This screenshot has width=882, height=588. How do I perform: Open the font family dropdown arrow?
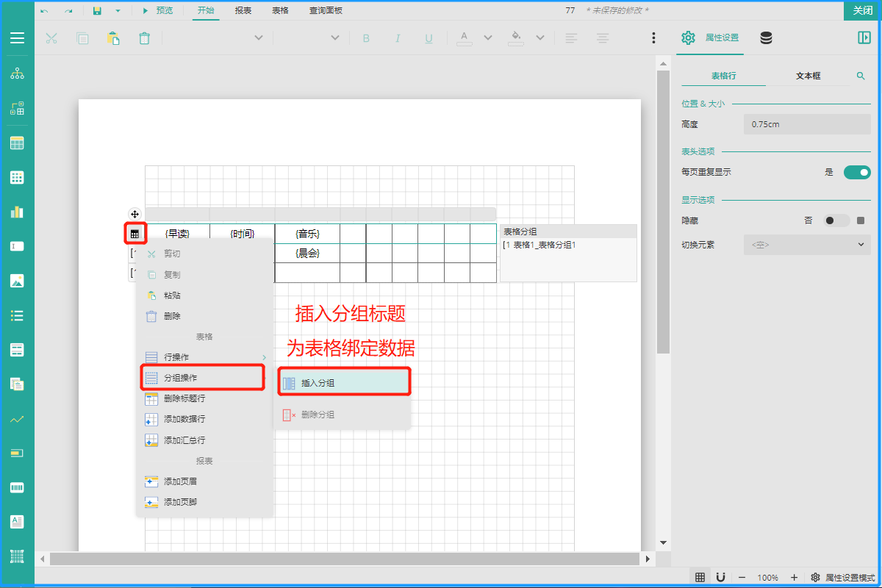[258, 38]
